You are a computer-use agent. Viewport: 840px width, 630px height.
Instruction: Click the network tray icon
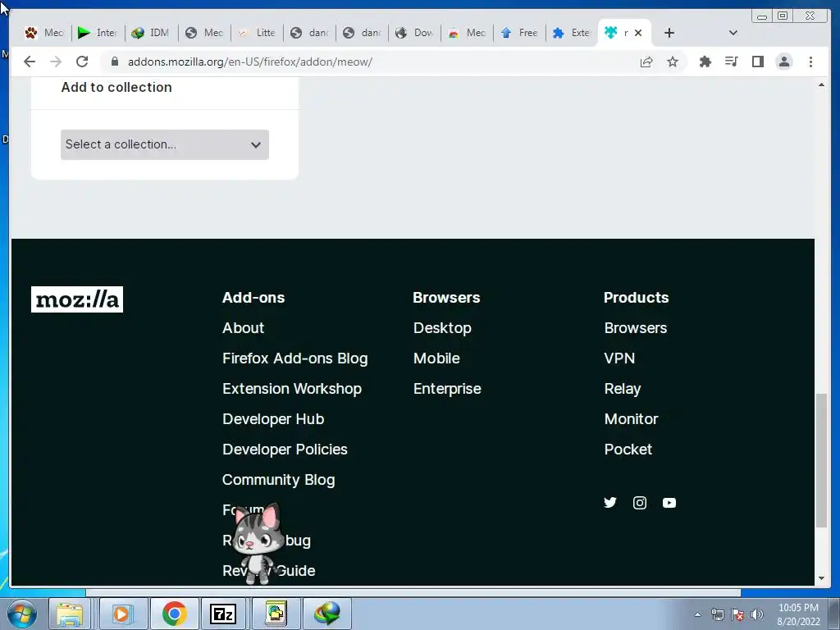pos(717,614)
